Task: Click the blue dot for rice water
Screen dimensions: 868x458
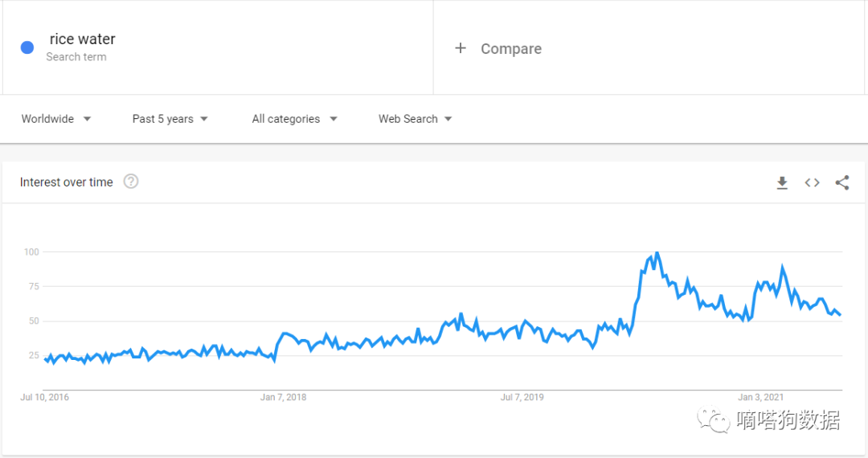Action: [27, 47]
